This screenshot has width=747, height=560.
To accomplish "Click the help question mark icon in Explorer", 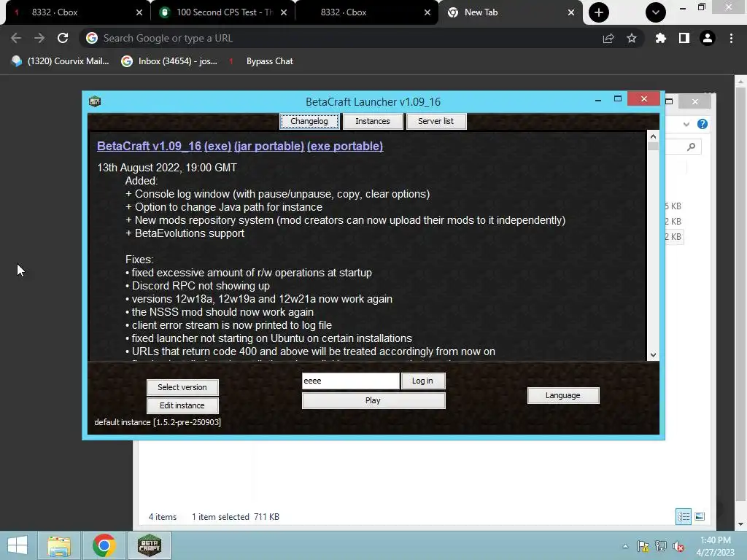I will (x=703, y=124).
